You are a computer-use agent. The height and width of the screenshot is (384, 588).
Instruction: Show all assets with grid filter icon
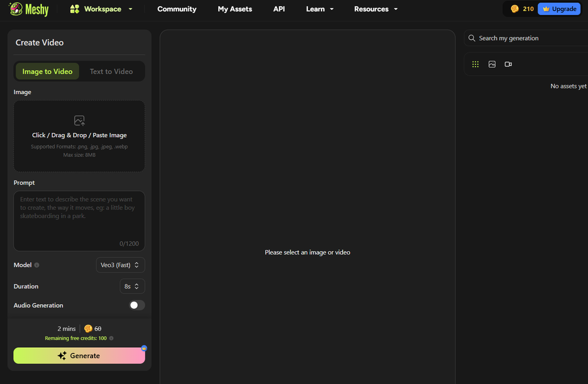click(x=475, y=64)
